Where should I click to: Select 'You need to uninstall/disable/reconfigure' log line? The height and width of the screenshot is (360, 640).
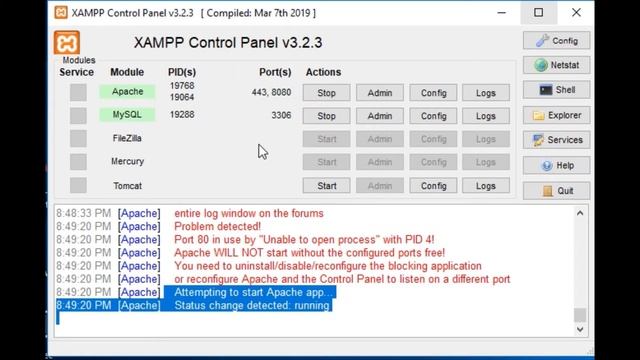tap(328, 266)
